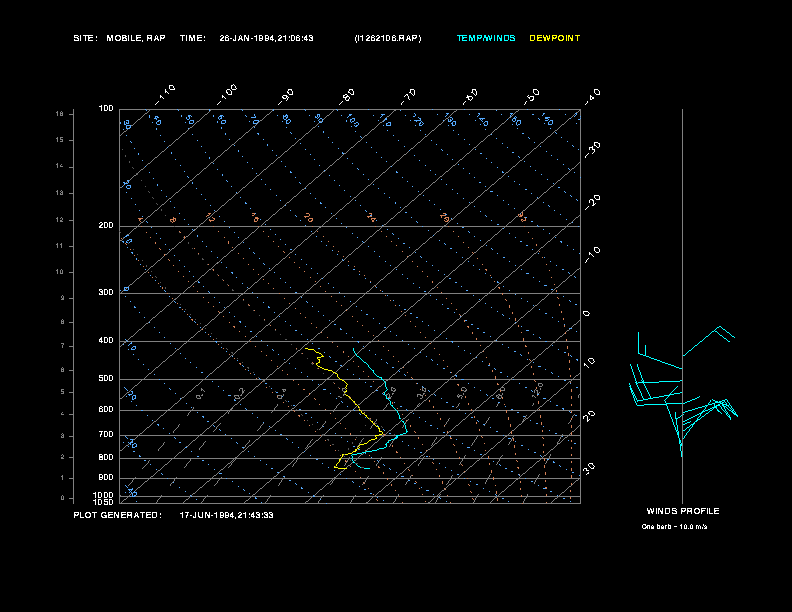792x612 pixels.
Task: Click the cyan "TEMP/WINDS" legend label
Action: click(486, 38)
